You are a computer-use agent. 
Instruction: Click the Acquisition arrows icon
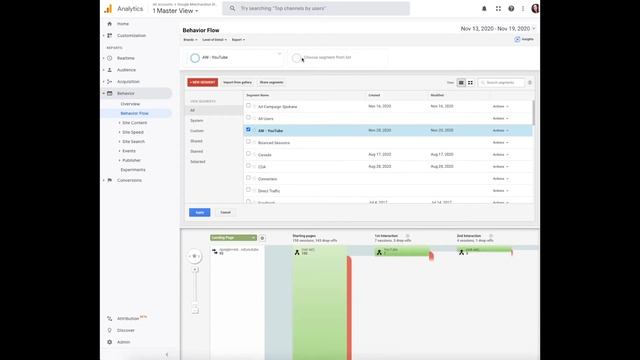pyautogui.click(x=109, y=82)
